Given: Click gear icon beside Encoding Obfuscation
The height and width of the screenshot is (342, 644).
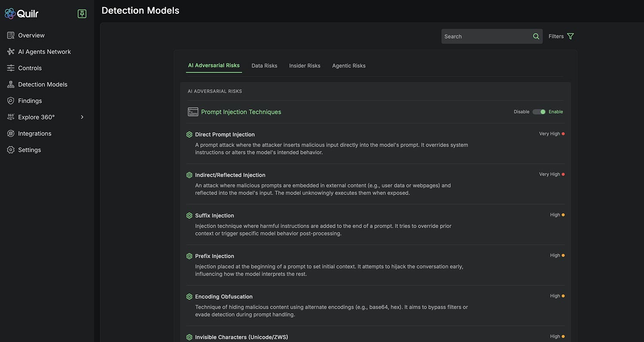Looking at the screenshot, I should point(189,296).
